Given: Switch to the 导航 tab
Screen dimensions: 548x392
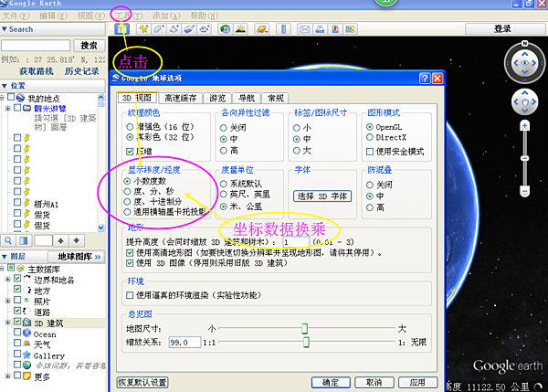Looking at the screenshot, I should pyautogui.click(x=247, y=99).
